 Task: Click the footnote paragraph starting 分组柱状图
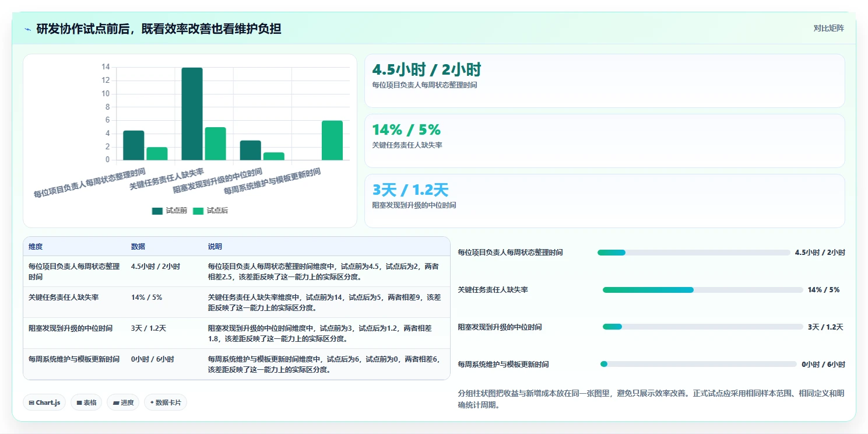(x=651, y=399)
